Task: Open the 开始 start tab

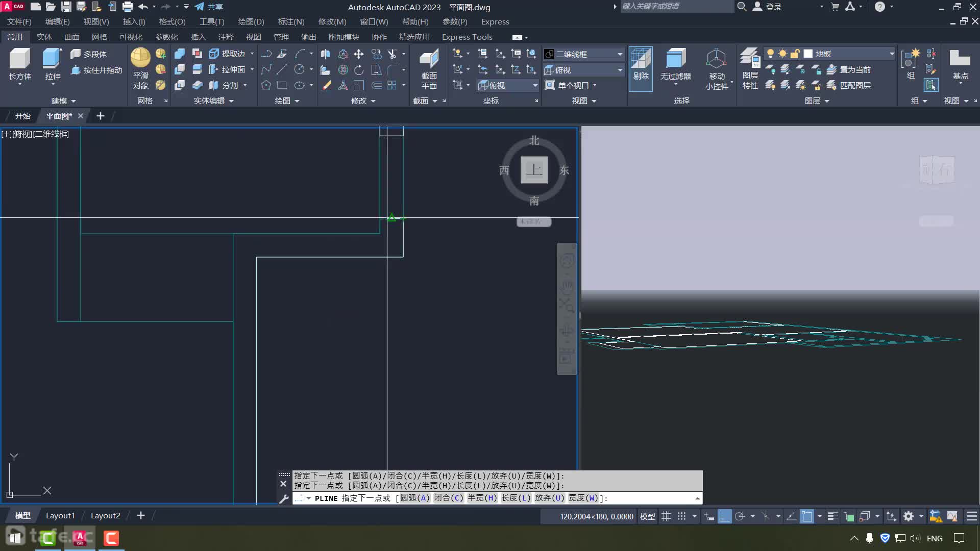Action: pos(22,116)
